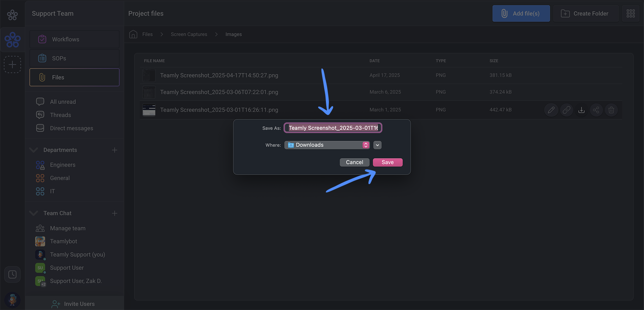Share file with share icon
This screenshot has width=644, height=310.
click(596, 110)
